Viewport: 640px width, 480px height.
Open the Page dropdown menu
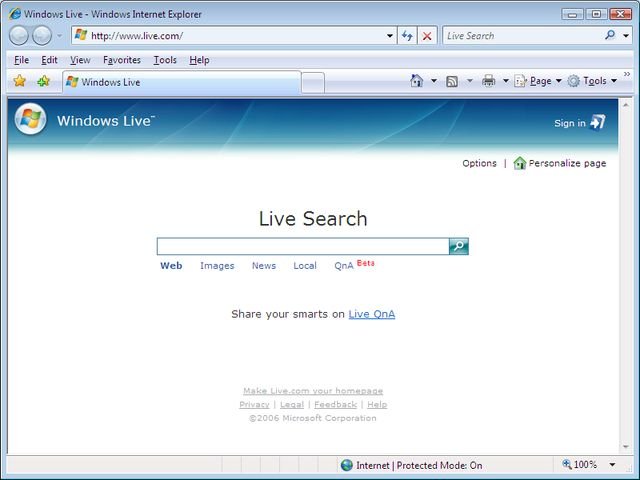tap(538, 81)
